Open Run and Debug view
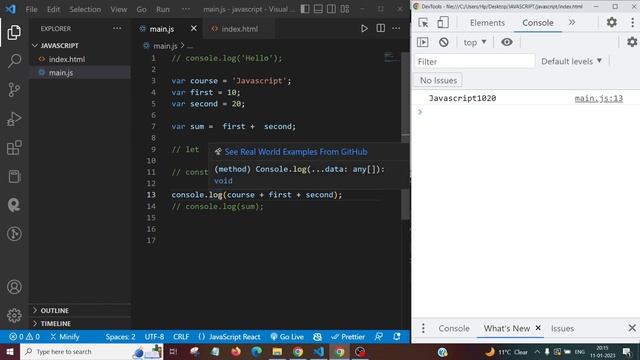640x360 pixels. click(14, 119)
